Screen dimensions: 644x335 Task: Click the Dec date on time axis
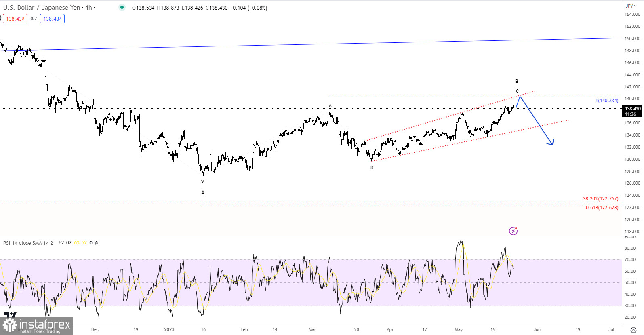95,329
